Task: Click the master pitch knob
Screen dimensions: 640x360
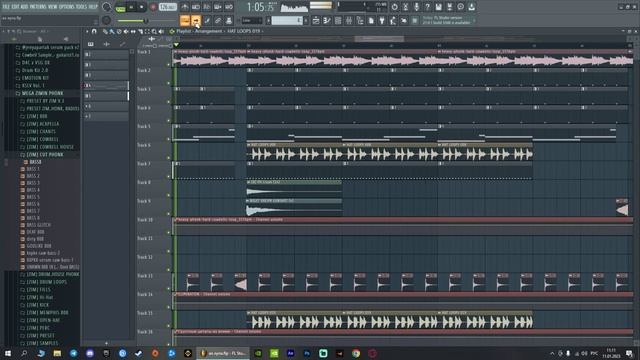Action: tap(107, 20)
